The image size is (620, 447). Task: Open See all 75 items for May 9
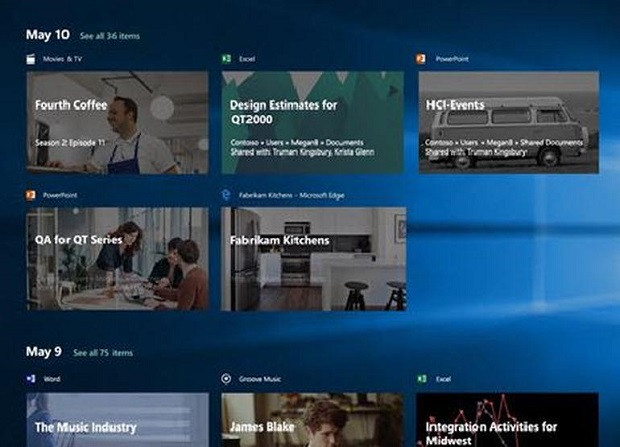point(103,353)
